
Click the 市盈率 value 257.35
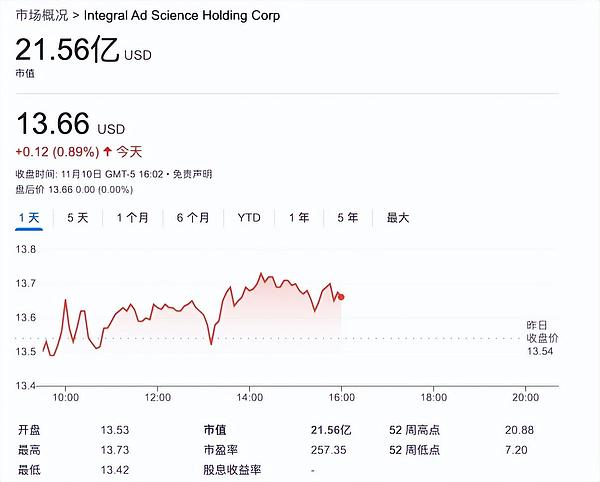point(326,450)
